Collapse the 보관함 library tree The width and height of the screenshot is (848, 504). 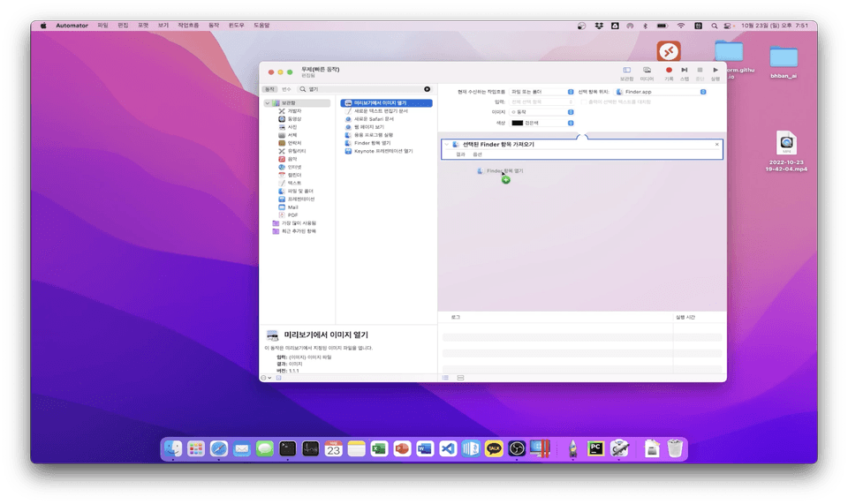tap(267, 102)
